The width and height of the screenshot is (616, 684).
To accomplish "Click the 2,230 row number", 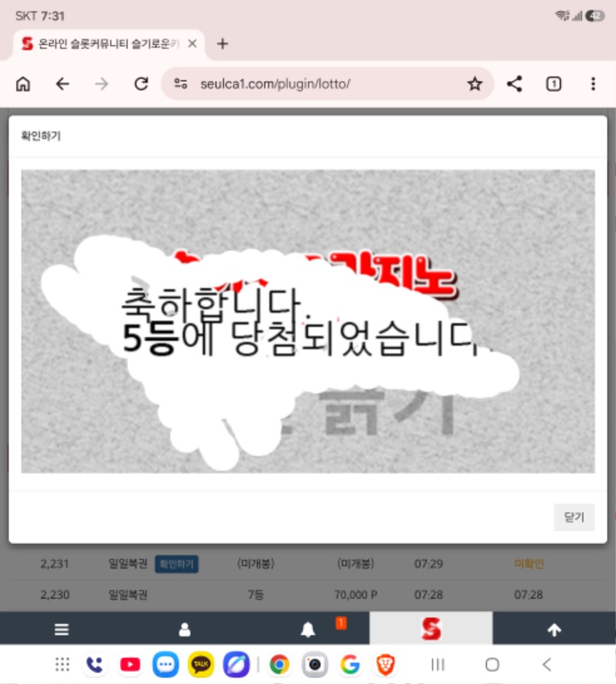I will click(x=55, y=595).
